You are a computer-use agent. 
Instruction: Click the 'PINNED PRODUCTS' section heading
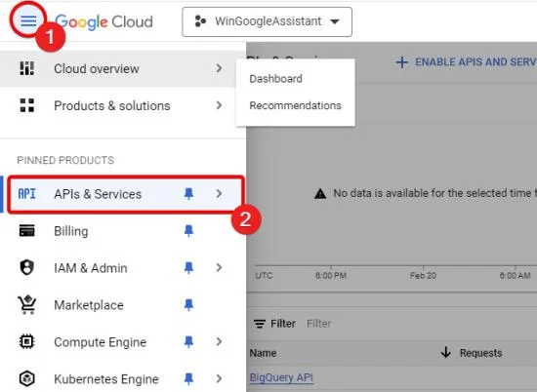(x=65, y=160)
